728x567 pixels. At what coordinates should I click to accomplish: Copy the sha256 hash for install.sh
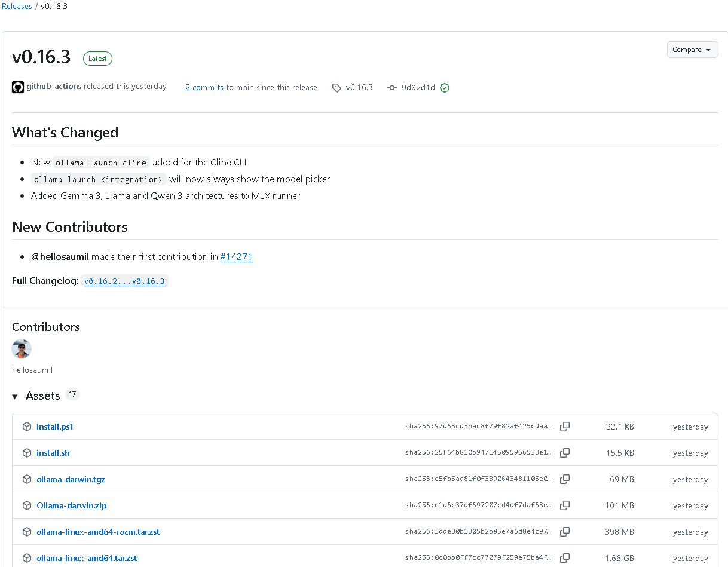[x=564, y=453]
